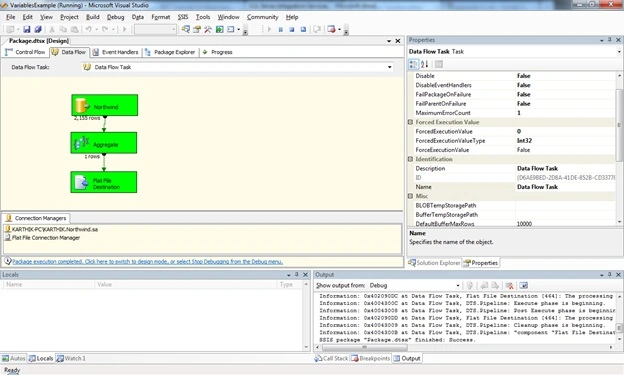The width and height of the screenshot is (624, 375).
Task: Switch to the Autos tab
Action: click(x=14, y=358)
